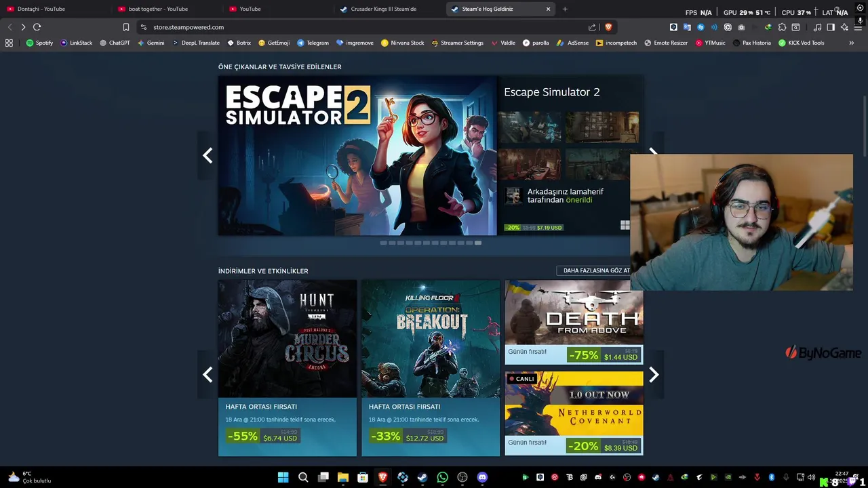Bookmark this page with the bookmark icon
This screenshot has height=488, width=868.
pyautogui.click(x=126, y=27)
